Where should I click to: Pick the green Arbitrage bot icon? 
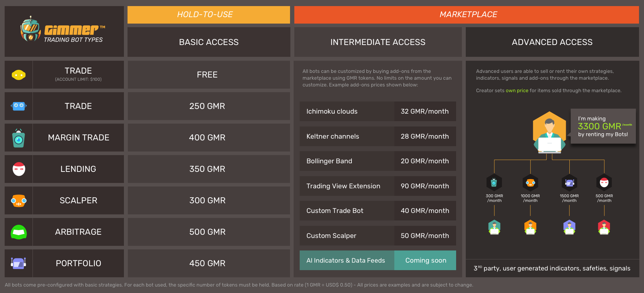point(19,232)
